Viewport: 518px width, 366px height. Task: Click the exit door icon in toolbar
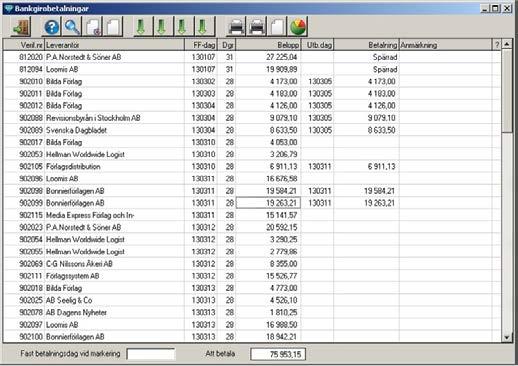coord(21,26)
